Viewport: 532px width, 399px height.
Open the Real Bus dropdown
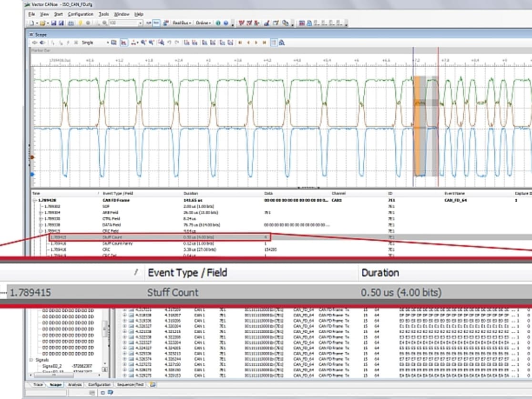tap(191, 23)
